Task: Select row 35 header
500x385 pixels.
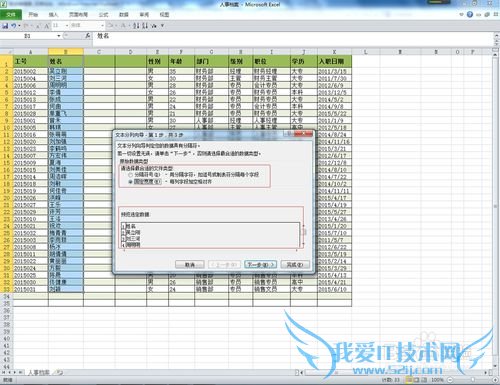Action: click(6, 303)
